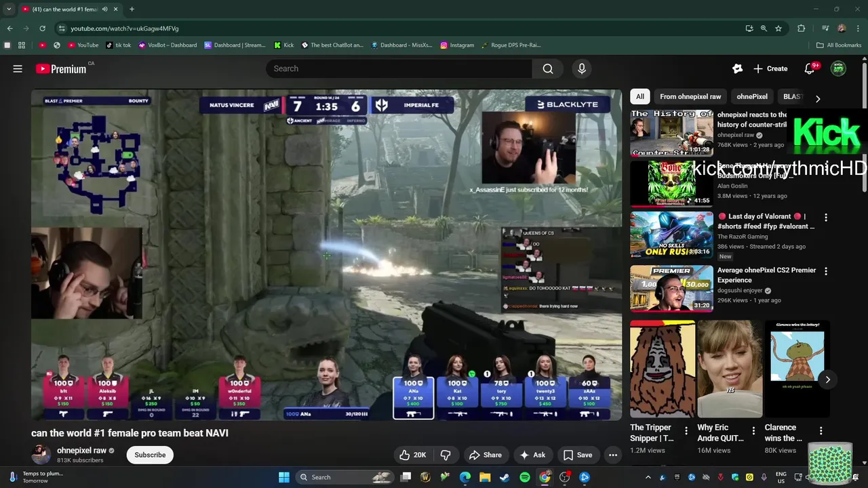
Task: Mute the tab using the speaker icon
Action: (x=104, y=9)
